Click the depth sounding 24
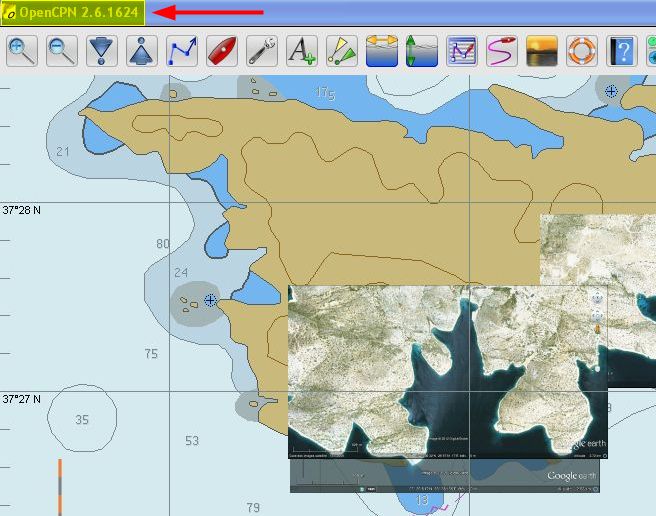This screenshot has width=656, height=516. (181, 273)
